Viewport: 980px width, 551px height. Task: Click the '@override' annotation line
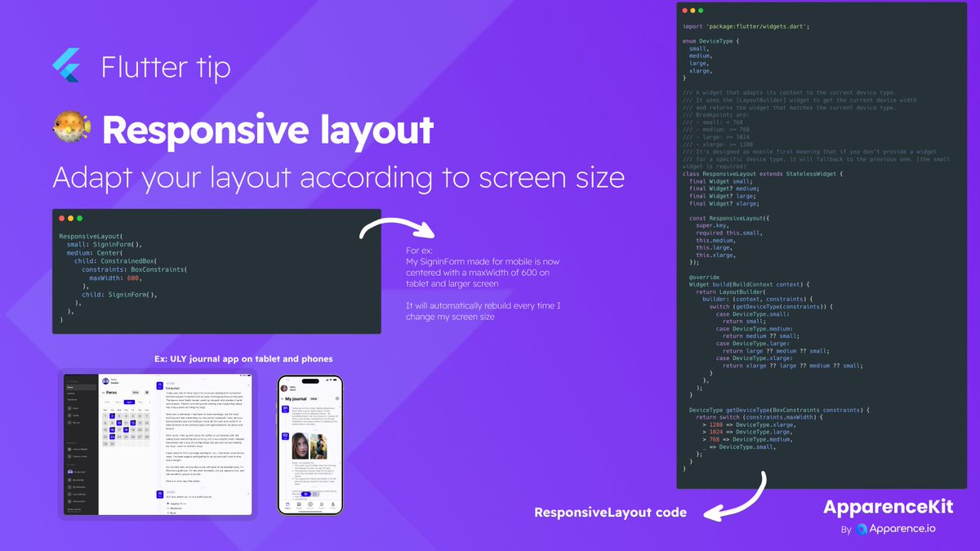[x=703, y=278]
